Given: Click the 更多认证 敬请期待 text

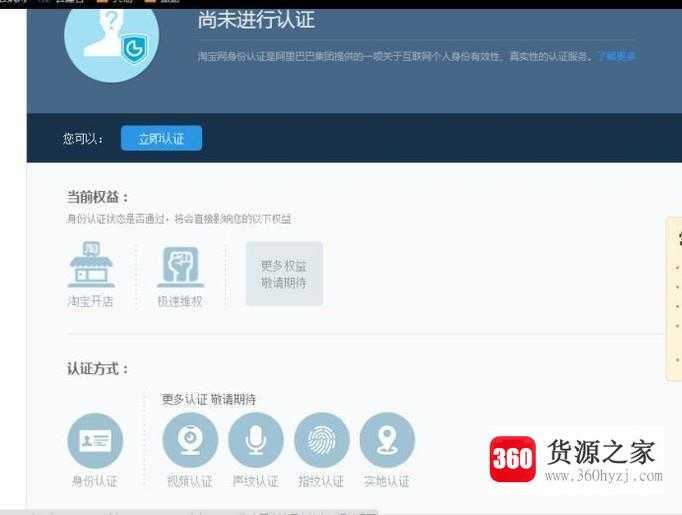Looking at the screenshot, I should click(x=209, y=399).
